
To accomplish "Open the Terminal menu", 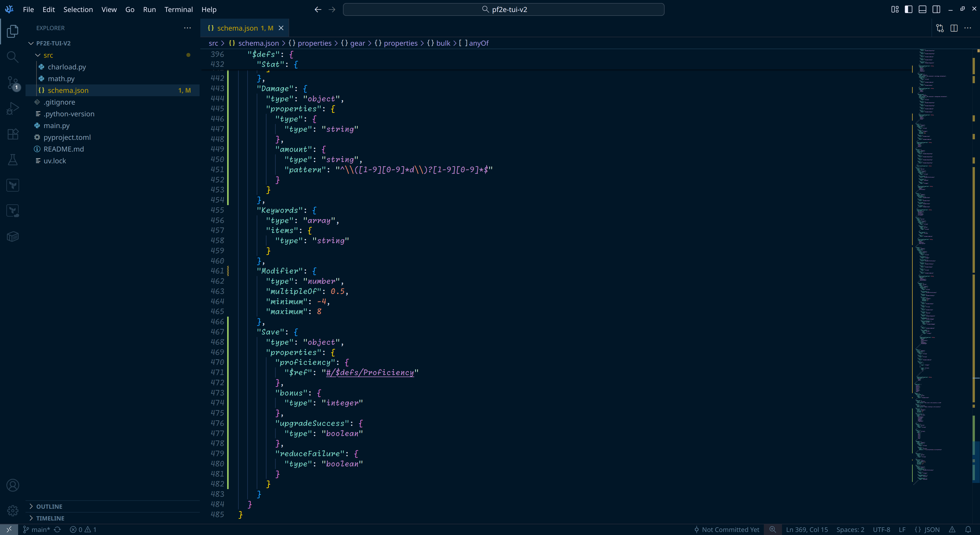I will (x=178, y=9).
